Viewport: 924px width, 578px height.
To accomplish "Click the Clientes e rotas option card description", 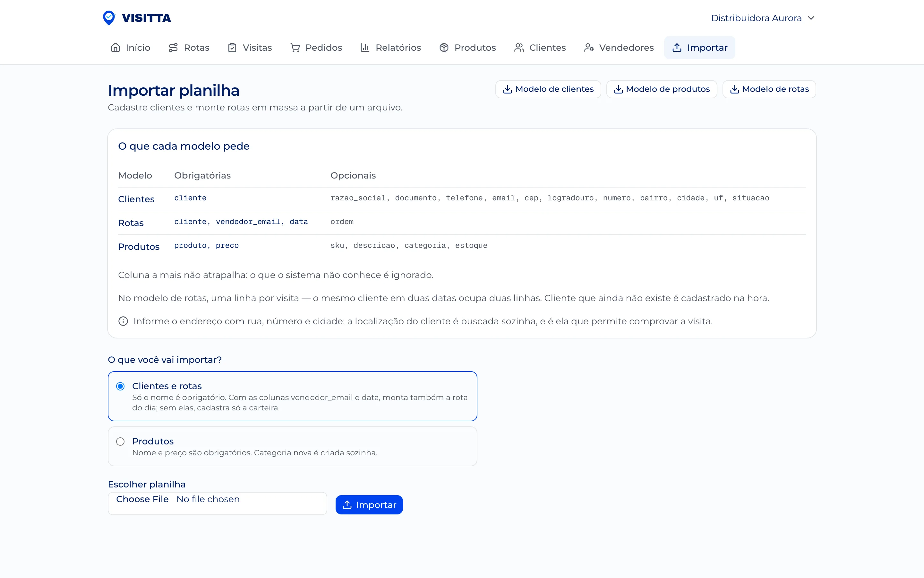I will [x=300, y=403].
